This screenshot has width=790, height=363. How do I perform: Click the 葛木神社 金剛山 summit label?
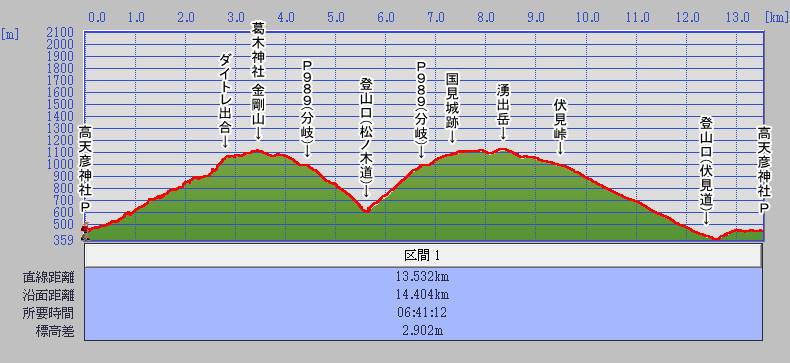tap(258, 82)
